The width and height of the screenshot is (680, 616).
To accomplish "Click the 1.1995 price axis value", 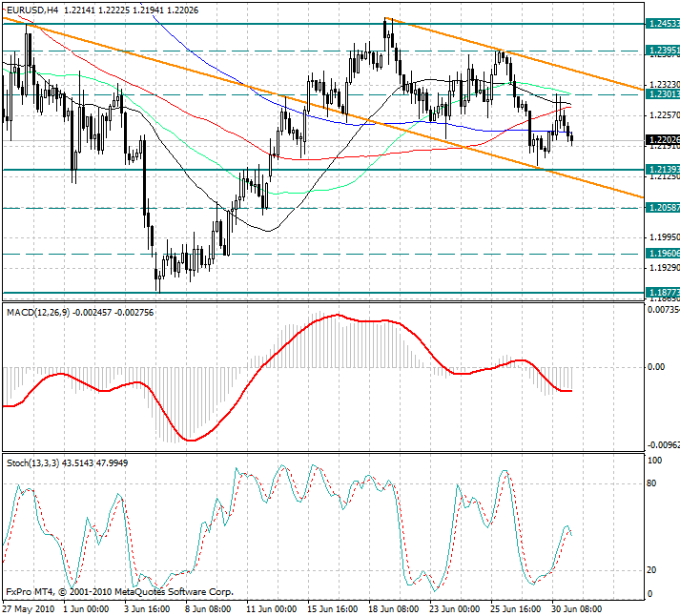I will 665,237.
